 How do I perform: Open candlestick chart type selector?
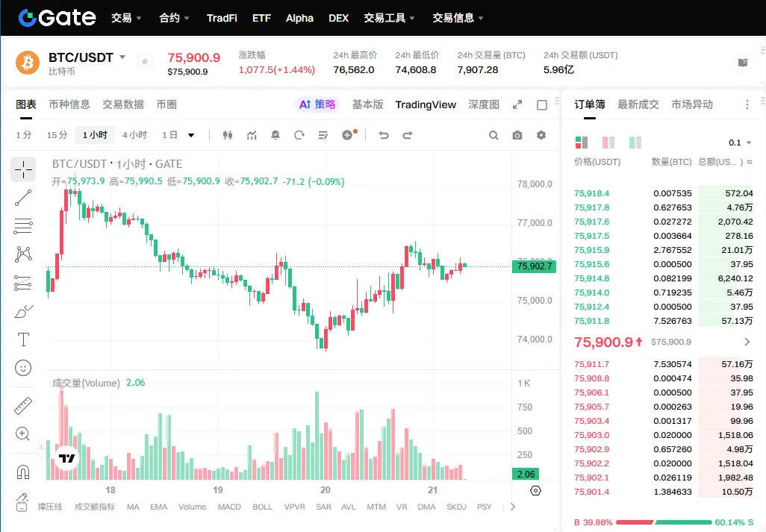point(228,135)
